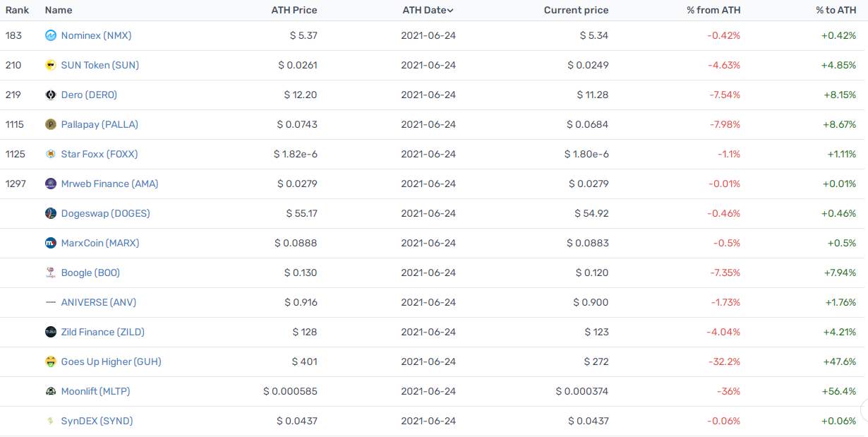Sort by the ATH Date column arrow
This screenshot has width=868, height=437.
tap(450, 11)
